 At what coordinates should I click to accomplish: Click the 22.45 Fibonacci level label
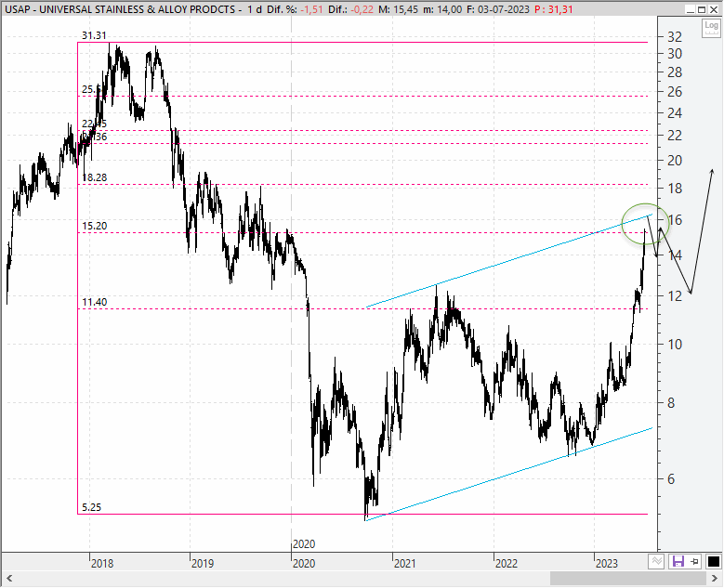[x=94, y=124]
